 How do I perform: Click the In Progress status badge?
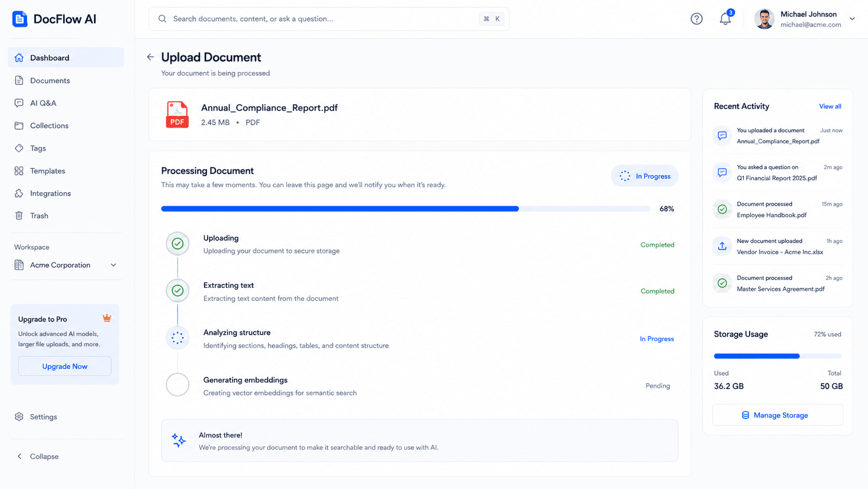pos(645,176)
